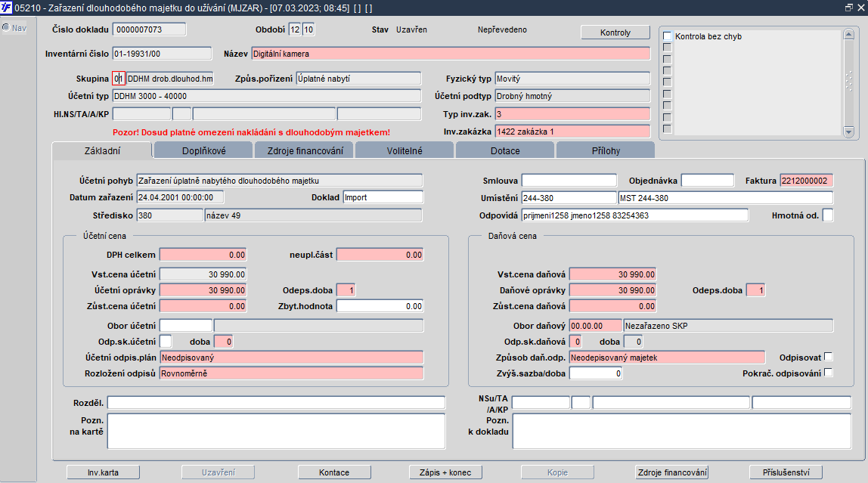Open the Inv.karta button

(x=103, y=472)
